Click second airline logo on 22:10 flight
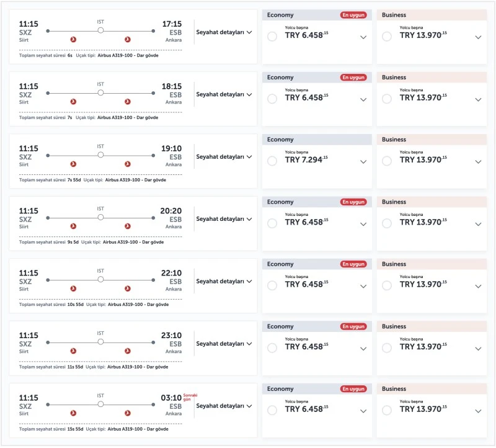This screenshot has height=448, width=496. pyautogui.click(x=128, y=289)
